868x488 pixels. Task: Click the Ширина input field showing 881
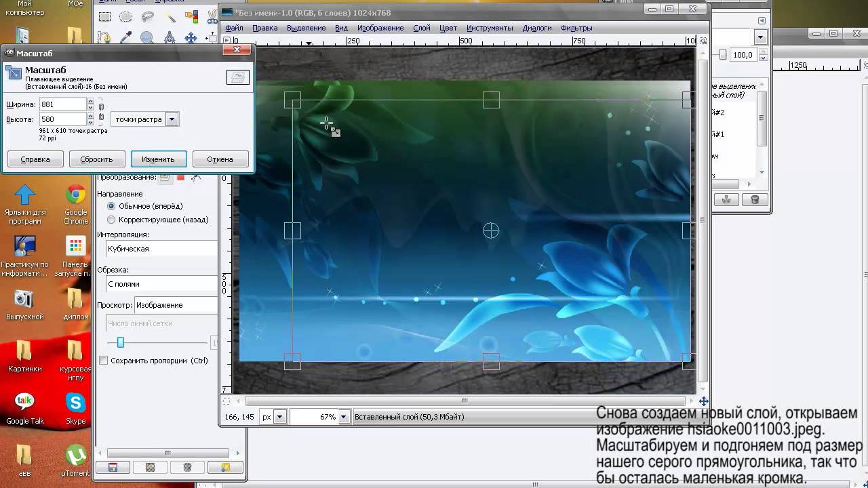[63, 104]
